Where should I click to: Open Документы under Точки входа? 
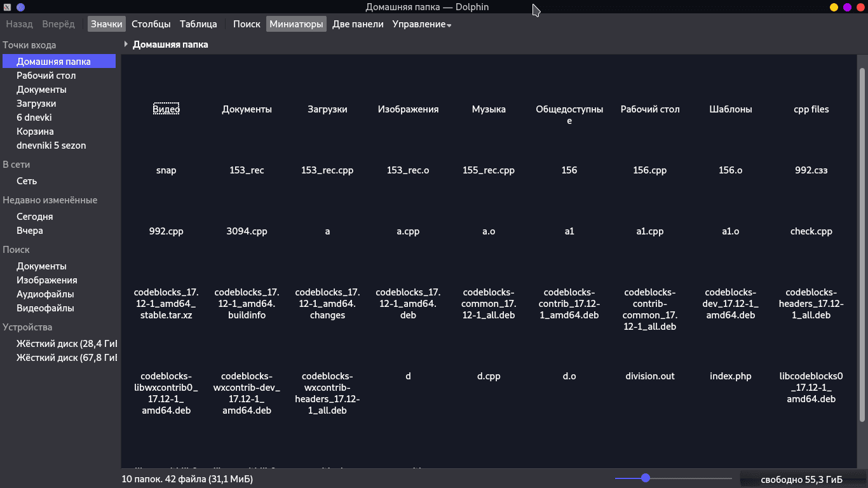coord(58,90)
